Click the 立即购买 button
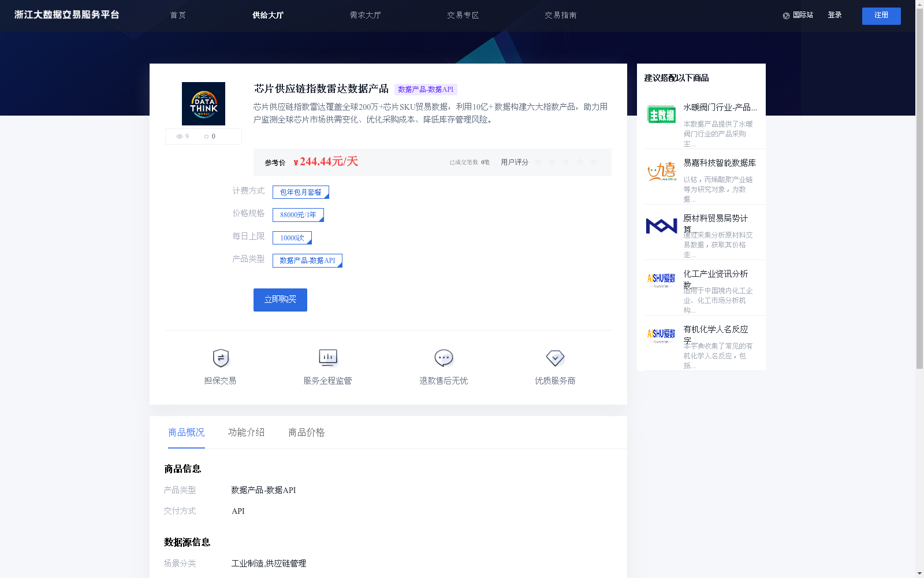Screen dimensions: 924x578 pos(280,300)
